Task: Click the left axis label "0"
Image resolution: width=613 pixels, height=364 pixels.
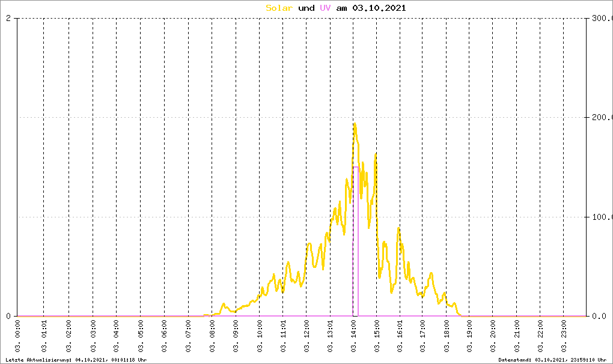Action: [x=8, y=316]
